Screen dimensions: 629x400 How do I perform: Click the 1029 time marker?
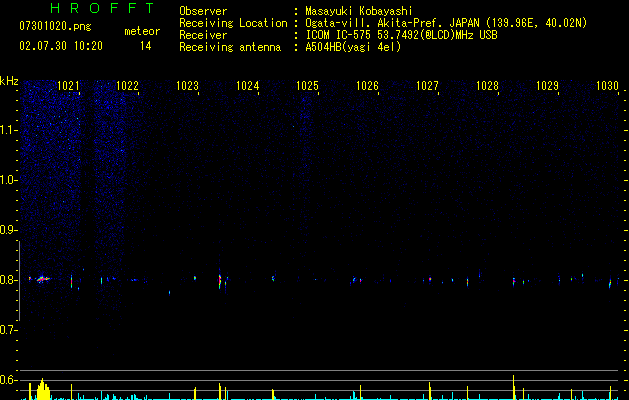tap(547, 86)
